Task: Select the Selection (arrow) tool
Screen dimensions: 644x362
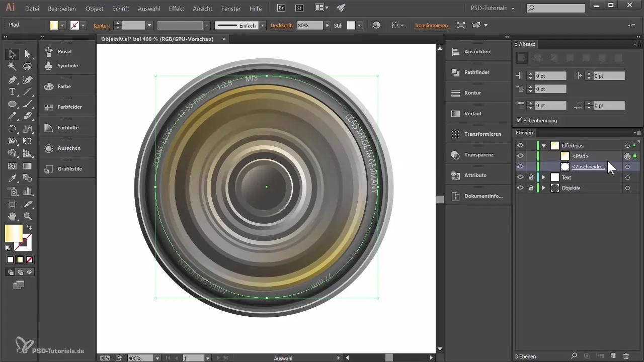Action: click(x=12, y=54)
